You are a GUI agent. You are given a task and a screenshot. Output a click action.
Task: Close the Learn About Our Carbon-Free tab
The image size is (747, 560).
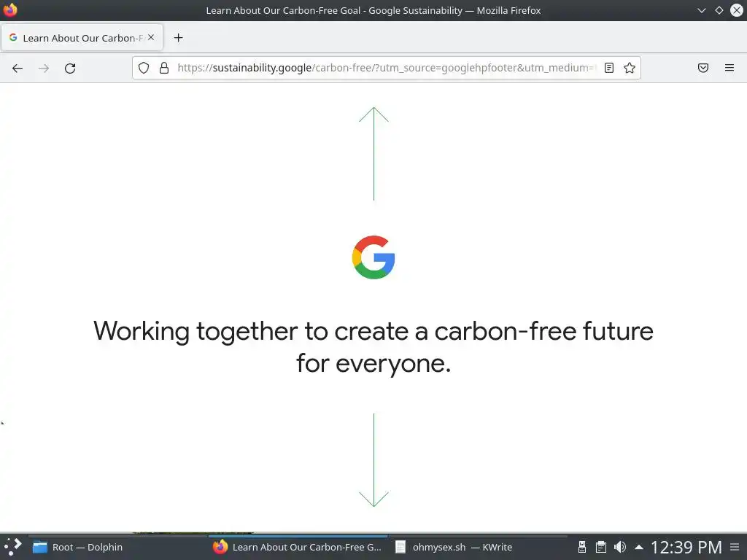(151, 37)
